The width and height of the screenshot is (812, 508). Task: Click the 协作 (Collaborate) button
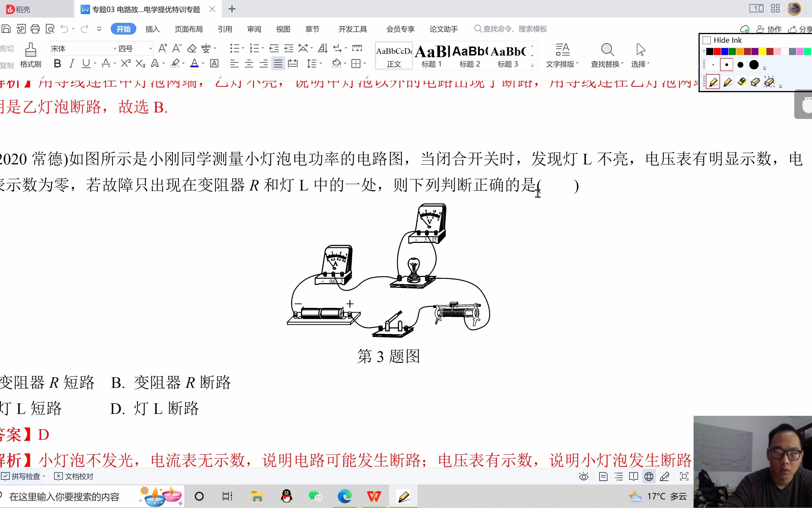pyautogui.click(x=769, y=29)
